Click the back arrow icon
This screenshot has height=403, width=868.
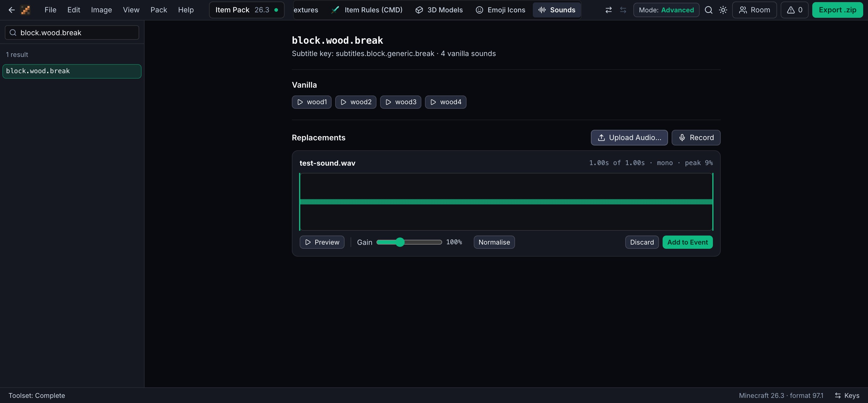click(11, 10)
